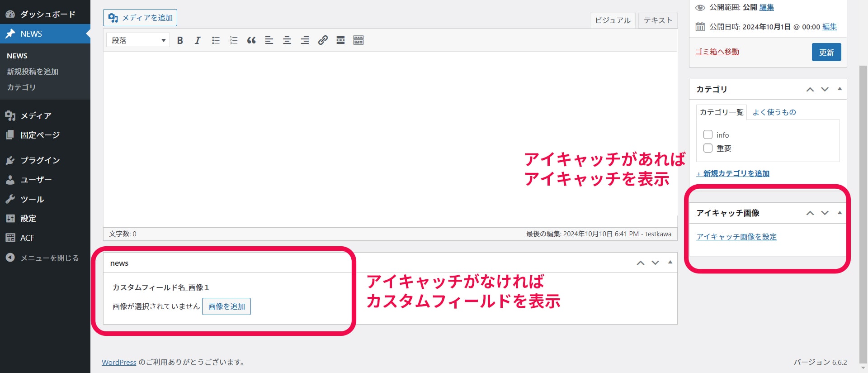Edit the 公開日時 publish date
Viewport: 868px width, 373px height.
[x=830, y=27]
